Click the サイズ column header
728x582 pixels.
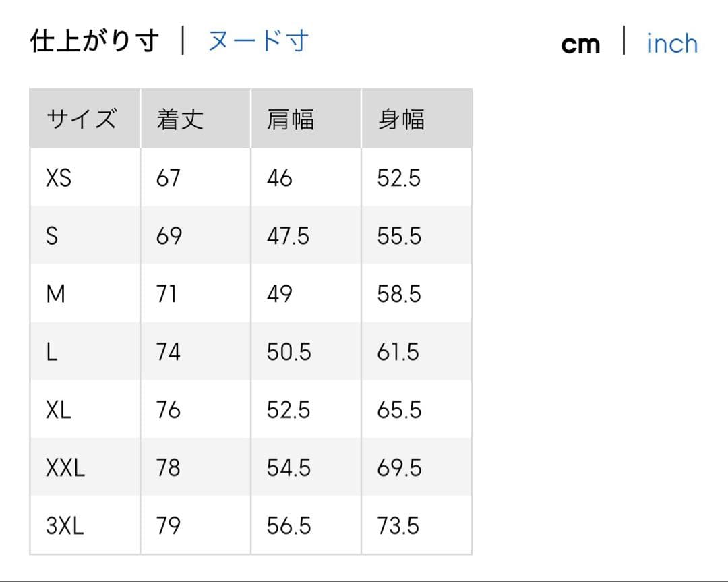point(81,119)
